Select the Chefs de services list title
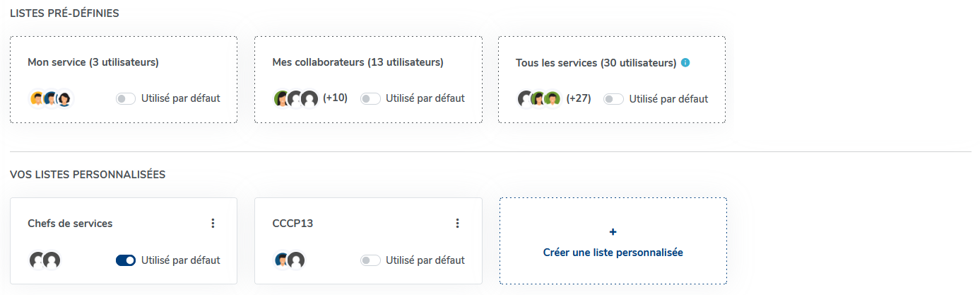 tap(70, 224)
